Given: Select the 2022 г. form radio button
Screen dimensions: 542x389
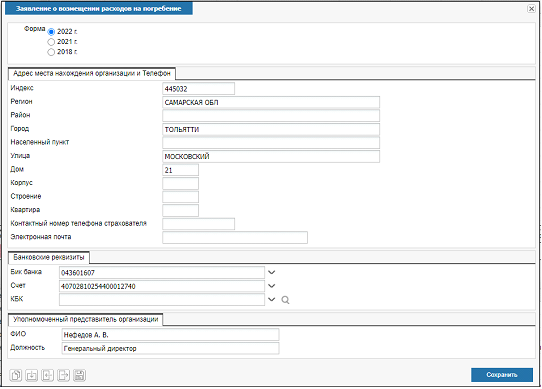Looking at the screenshot, I should (x=51, y=32).
